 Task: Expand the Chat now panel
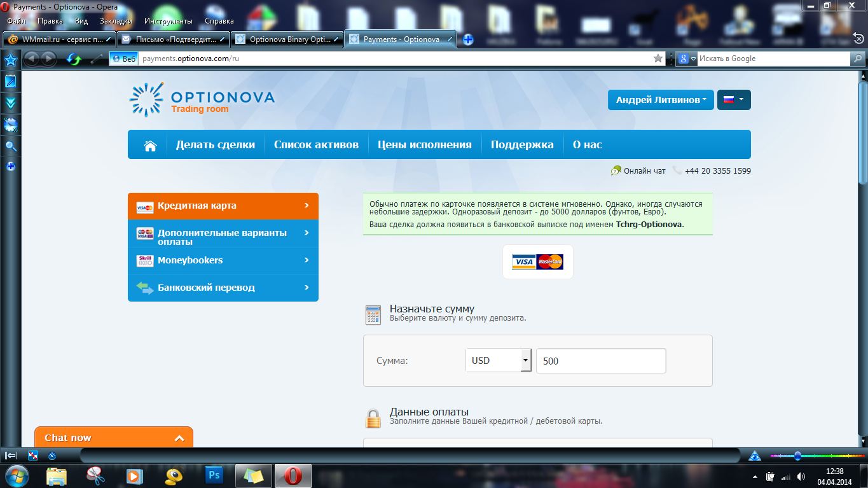coord(114,438)
